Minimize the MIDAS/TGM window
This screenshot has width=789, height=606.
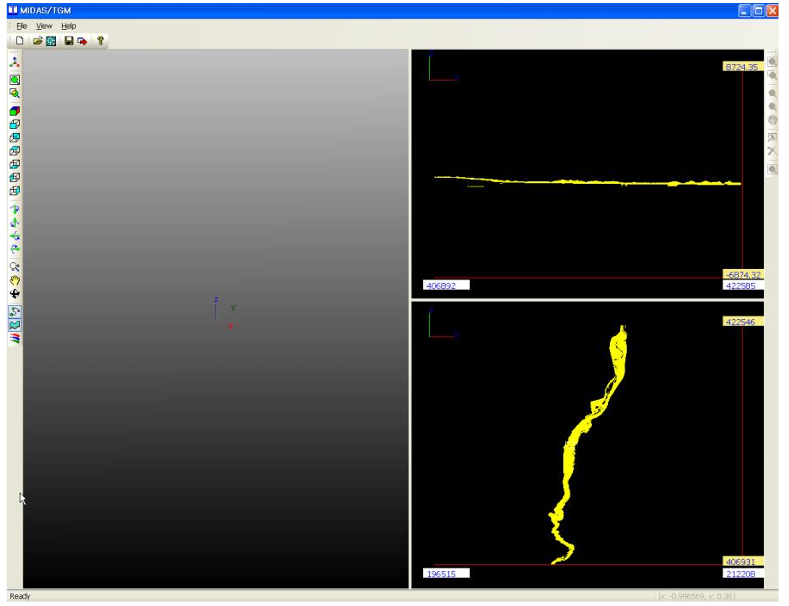(745, 10)
